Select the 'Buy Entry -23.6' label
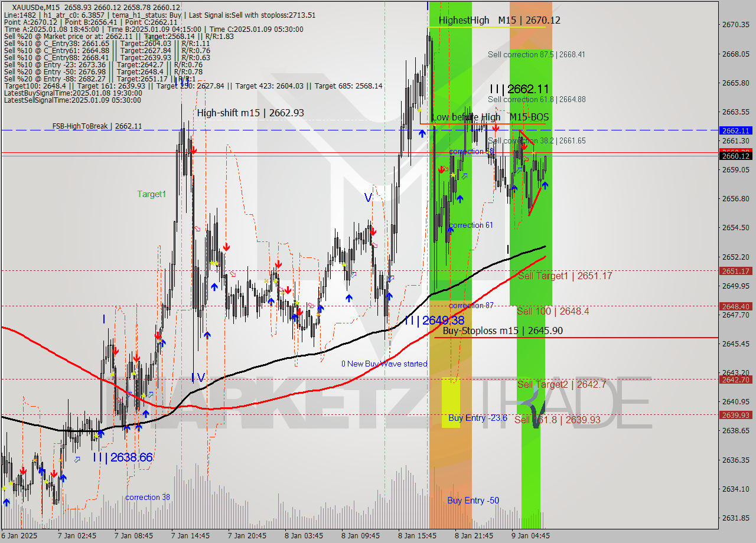The width and height of the screenshot is (756, 543). 477,417
